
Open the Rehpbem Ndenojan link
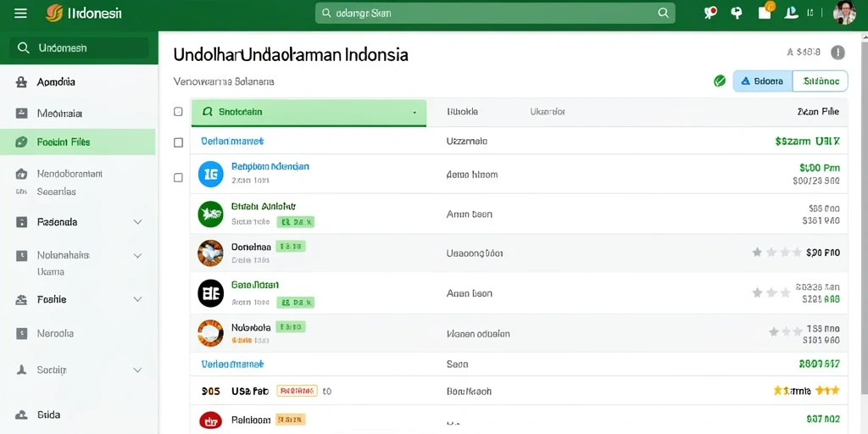coord(270,166)
